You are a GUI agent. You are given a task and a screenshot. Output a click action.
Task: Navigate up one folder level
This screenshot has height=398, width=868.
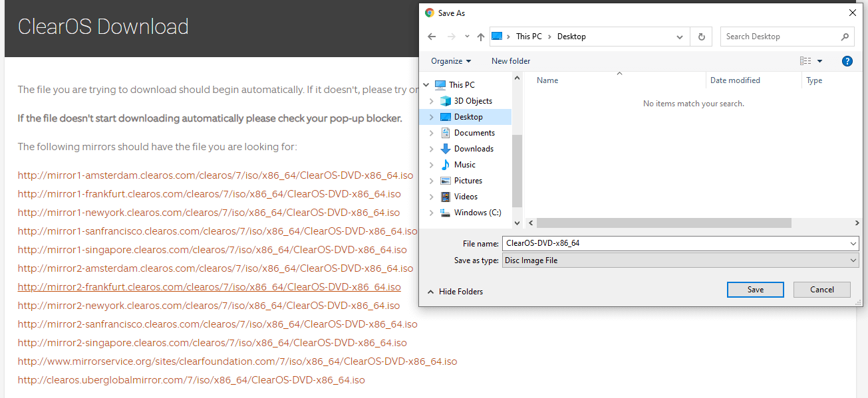click(480, 37)
